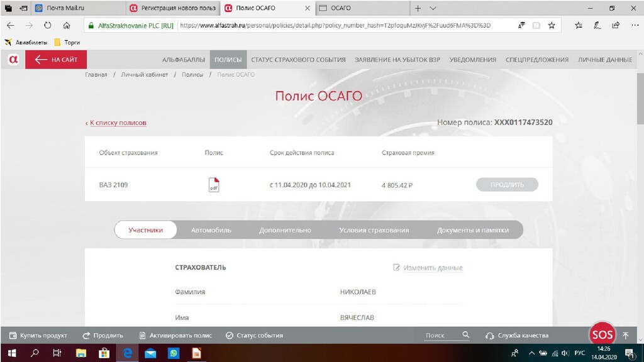Click the red НА САЙТ button
Image resolution: width=644 pixels, height=362 pixels.
(x=56, y=60)
